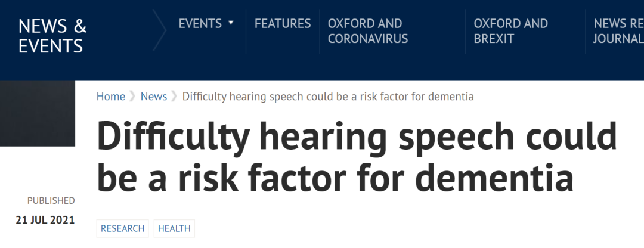Open Oxford and Coronavirus page
This screenshot has width=644, height=248.
(367, 31)
